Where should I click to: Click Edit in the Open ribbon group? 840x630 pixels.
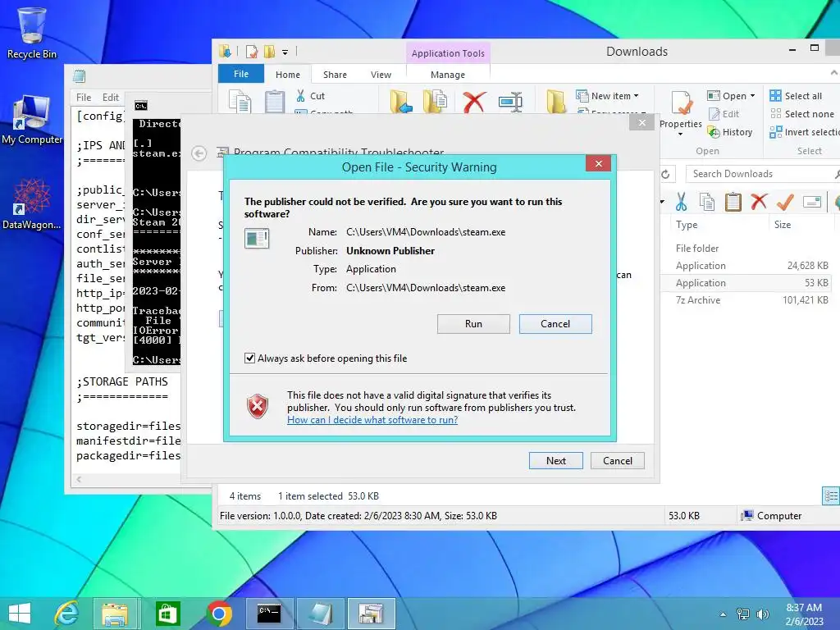click(x=724, y=114)
